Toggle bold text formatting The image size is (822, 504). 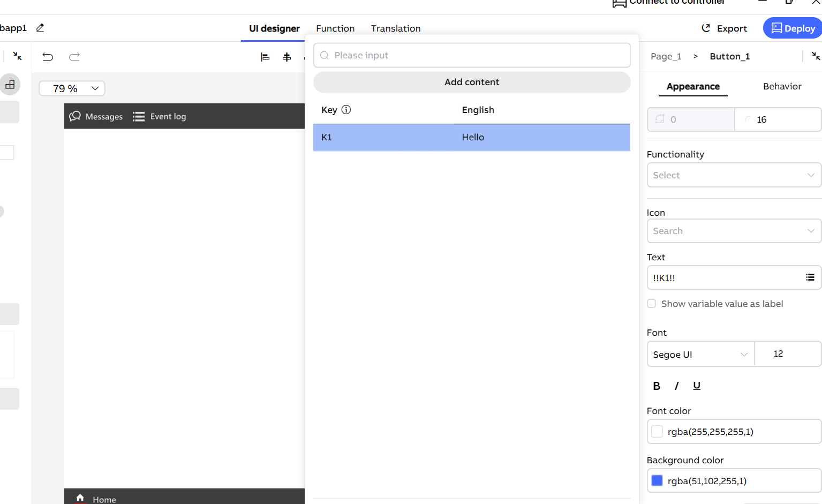[x=657, y=386]
